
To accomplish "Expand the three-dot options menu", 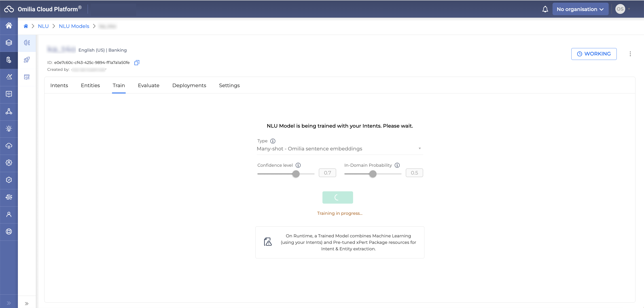I will [x=630, y=54].
